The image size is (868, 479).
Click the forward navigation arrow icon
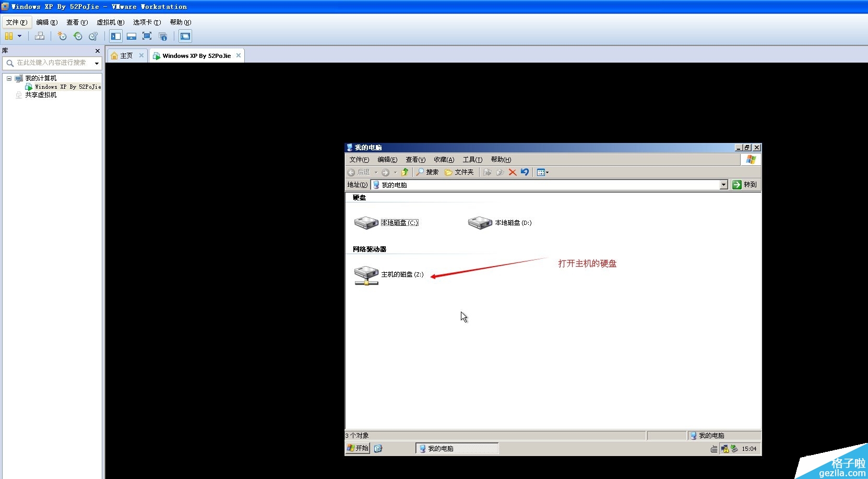coord(385,172)
